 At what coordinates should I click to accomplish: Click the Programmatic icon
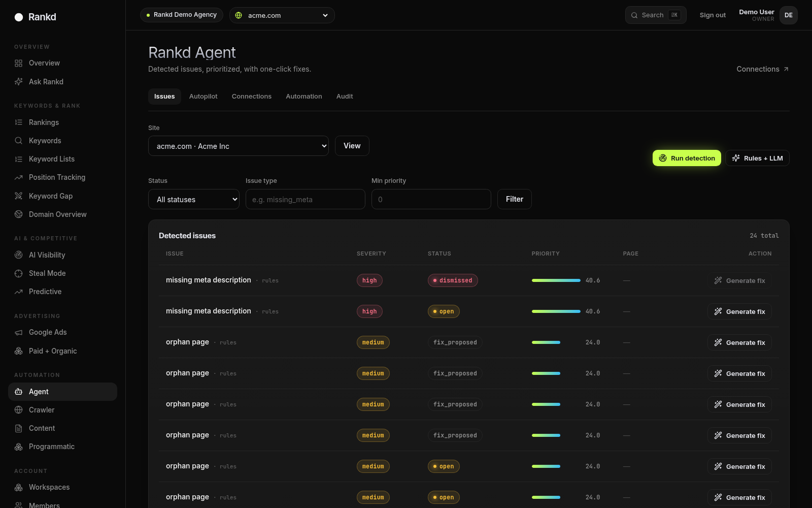[x=19, y=447]
